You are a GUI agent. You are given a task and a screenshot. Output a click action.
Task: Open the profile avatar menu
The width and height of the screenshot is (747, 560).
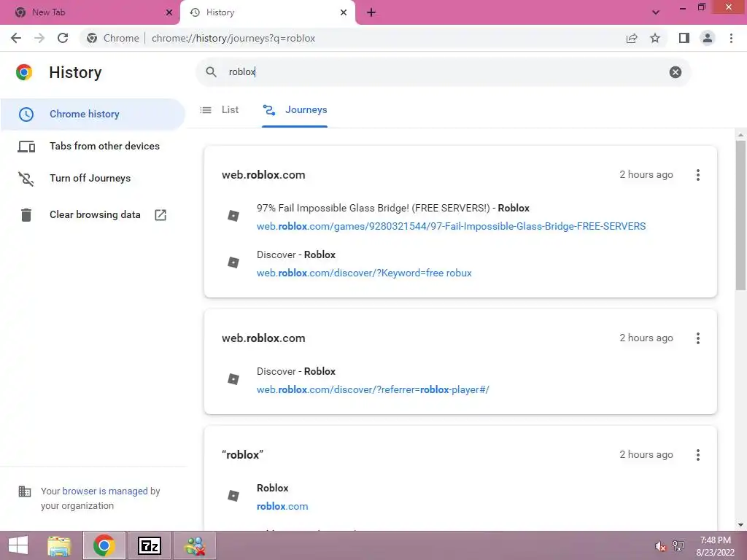[x=708, y=38]
